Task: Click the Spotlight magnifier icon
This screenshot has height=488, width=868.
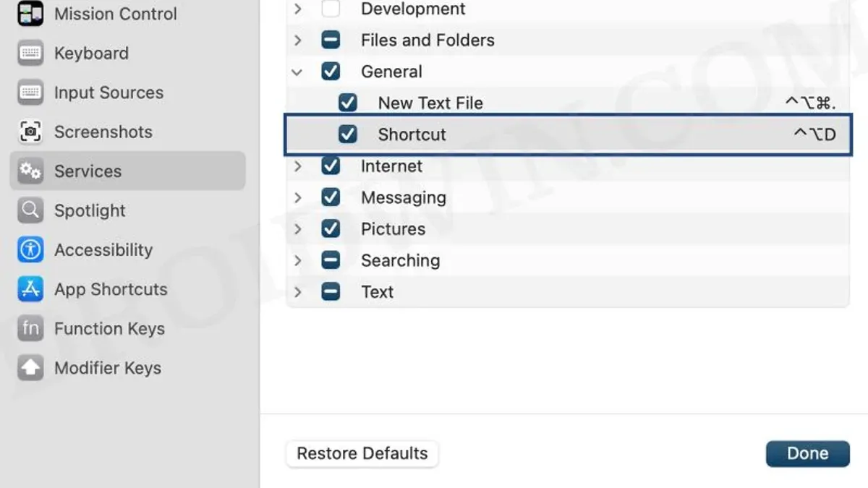Action: click(x=30, y=210)
